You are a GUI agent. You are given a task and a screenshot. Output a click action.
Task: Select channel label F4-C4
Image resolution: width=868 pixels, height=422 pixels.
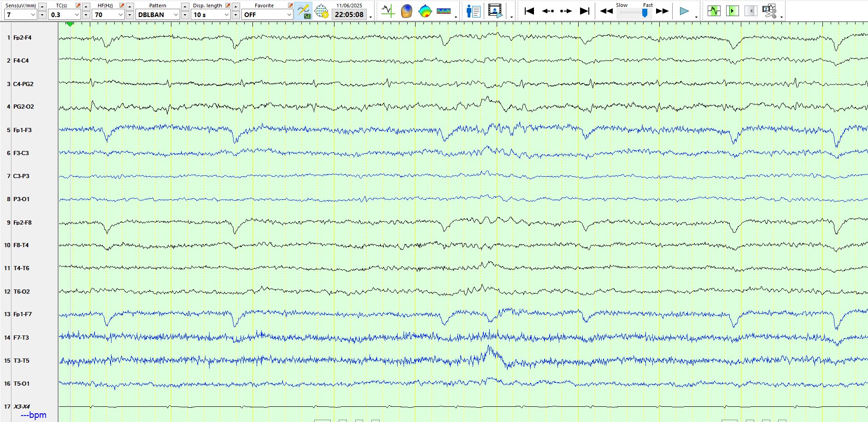(x=21, y=61)
